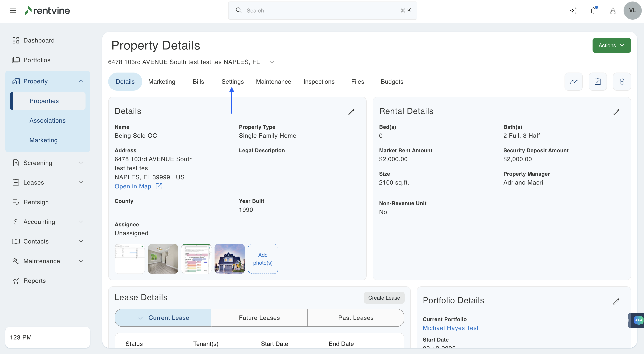This screenshot has width=644, height=354.
Task: Click the add reminder bell icon
Action: coord(622,81)
